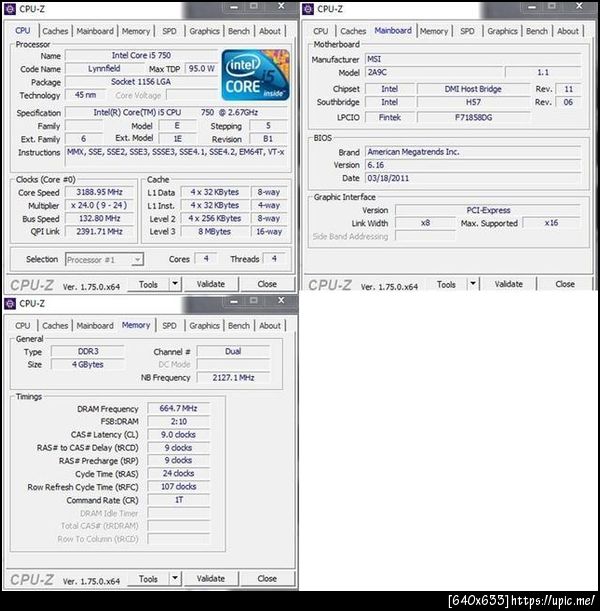This screenshot has width=600, height=611.
Task: Click Tools button in the CPU window
Action: tap(148, 284)
